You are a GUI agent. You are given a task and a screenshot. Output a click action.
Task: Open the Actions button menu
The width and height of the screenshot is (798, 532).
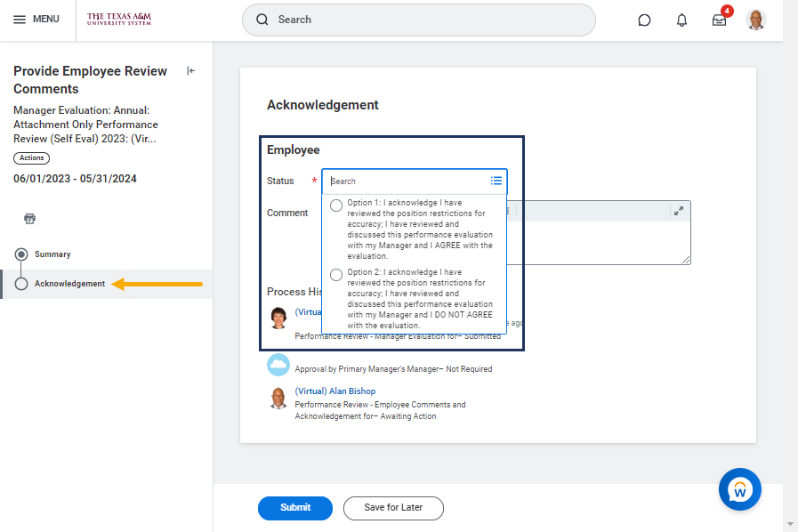point(31,157)
